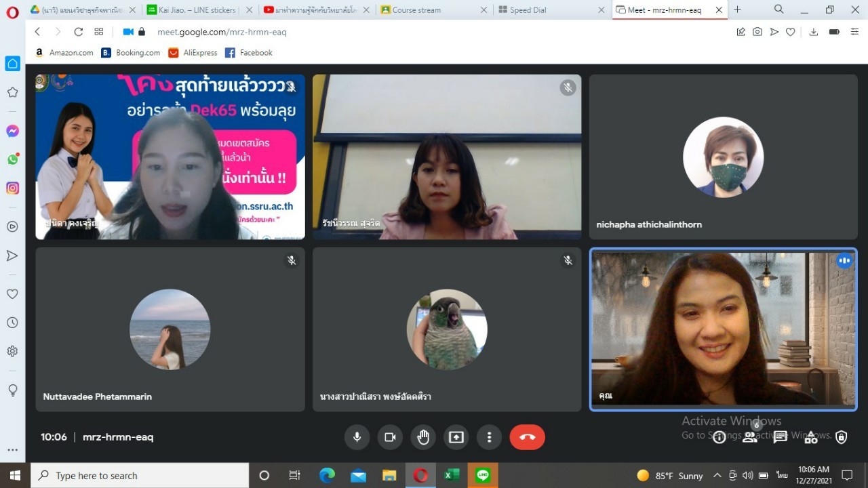868x488 pixels.
Task: Click the Present now screen share icon
Action: [x=456, y=437]
